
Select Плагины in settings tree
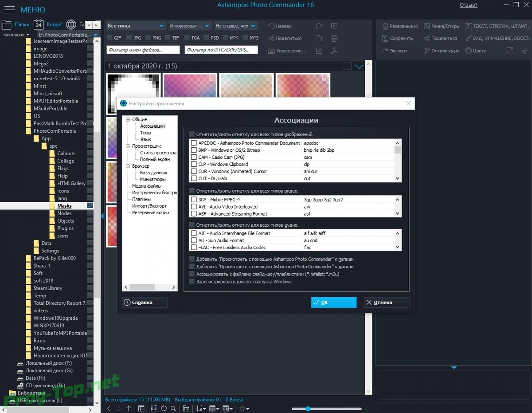point(141,199)
